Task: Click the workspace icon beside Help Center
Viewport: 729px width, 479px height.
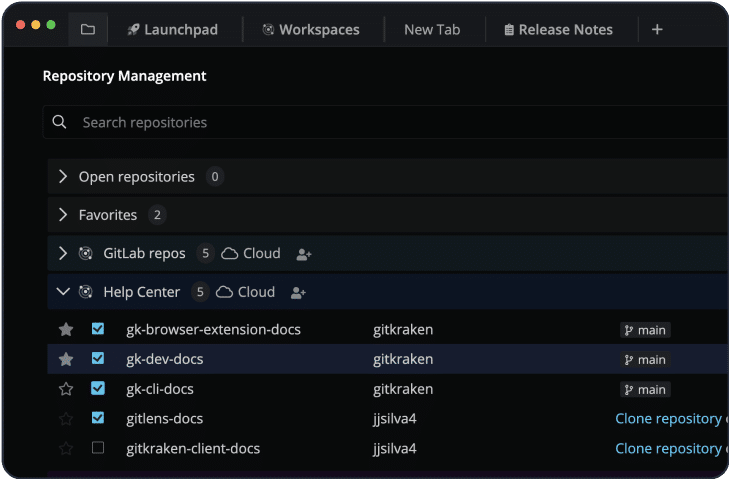Action: [86, 292]
